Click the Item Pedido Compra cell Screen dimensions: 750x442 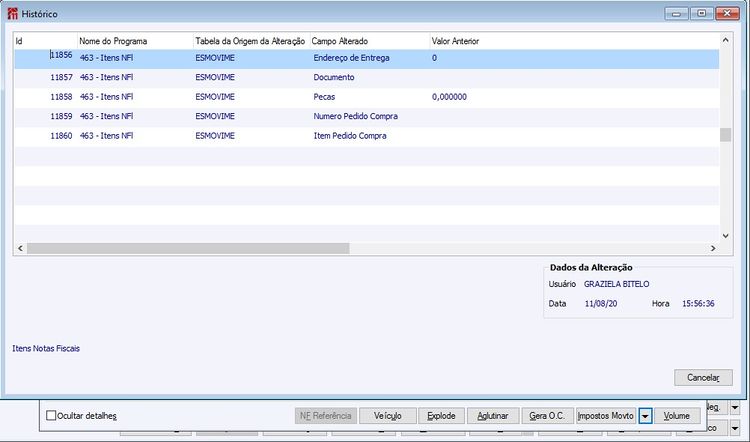coord(350,136)
